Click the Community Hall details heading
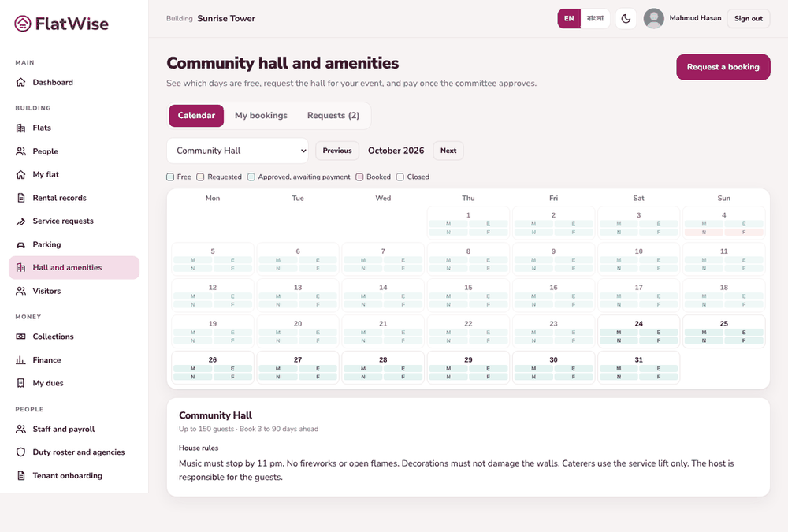The image size is (788, 532). [215, 415]
